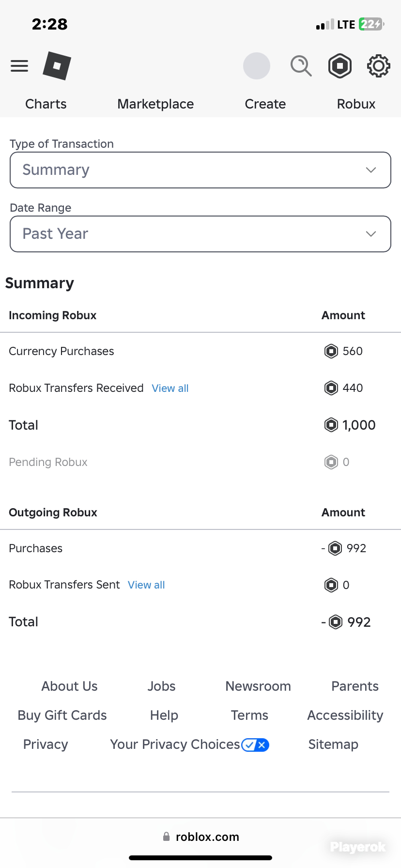Image resolution: width=401 pixels, height=868 pixels.
Task: Switch to the Marketplace tab
Action: click(x=155, y=104)
